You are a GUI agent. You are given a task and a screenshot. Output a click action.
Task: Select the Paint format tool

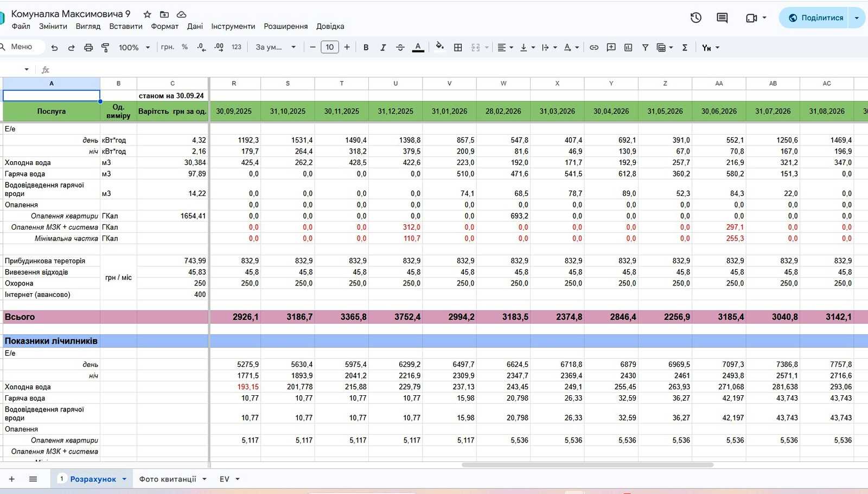105,48
